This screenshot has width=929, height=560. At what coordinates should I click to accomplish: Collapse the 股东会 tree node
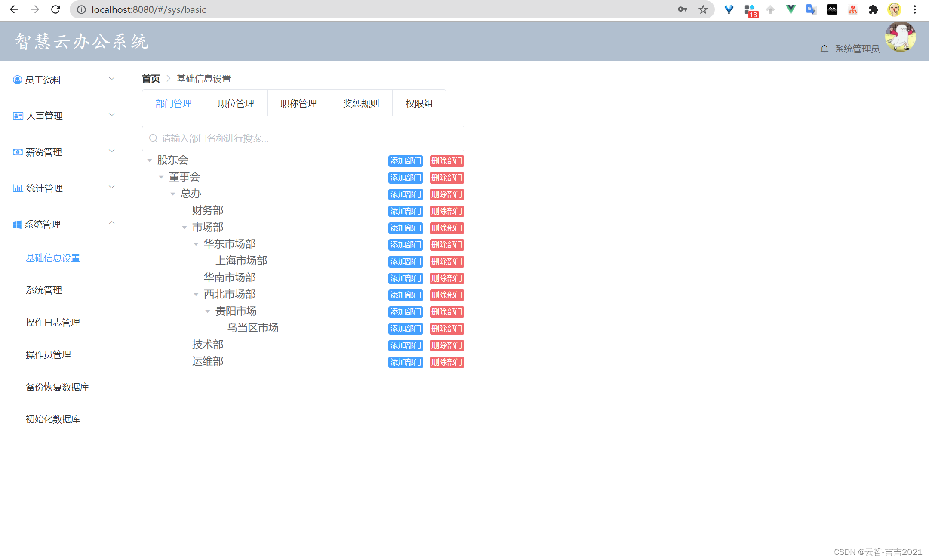[150, 160]
